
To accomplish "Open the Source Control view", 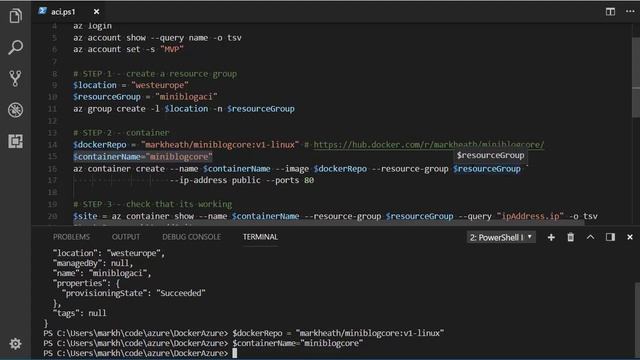I will [16, 78].
